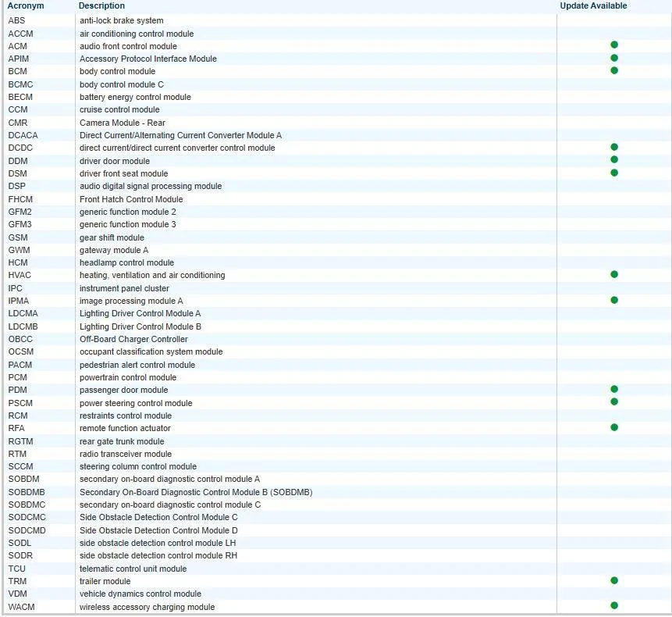672x617 pixels.
Task: Select the PSCM green update indicator
Action: coord(614,401)
